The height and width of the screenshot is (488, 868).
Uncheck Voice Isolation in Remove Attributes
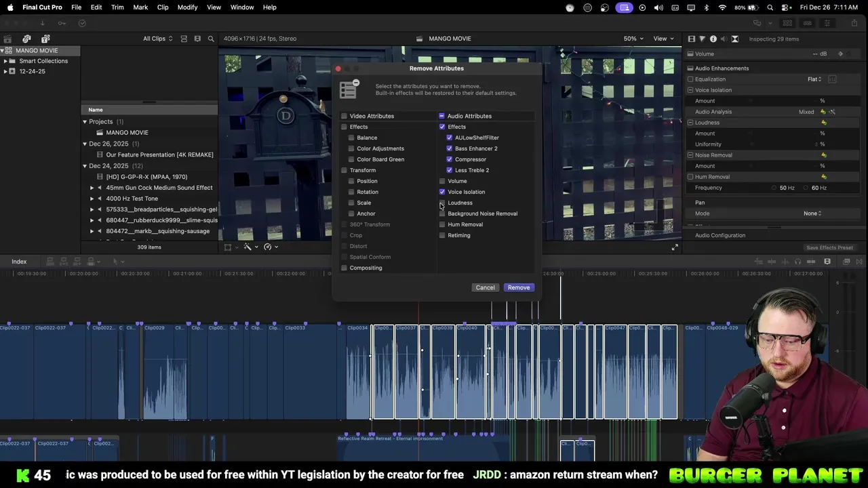tap(442, 192)
